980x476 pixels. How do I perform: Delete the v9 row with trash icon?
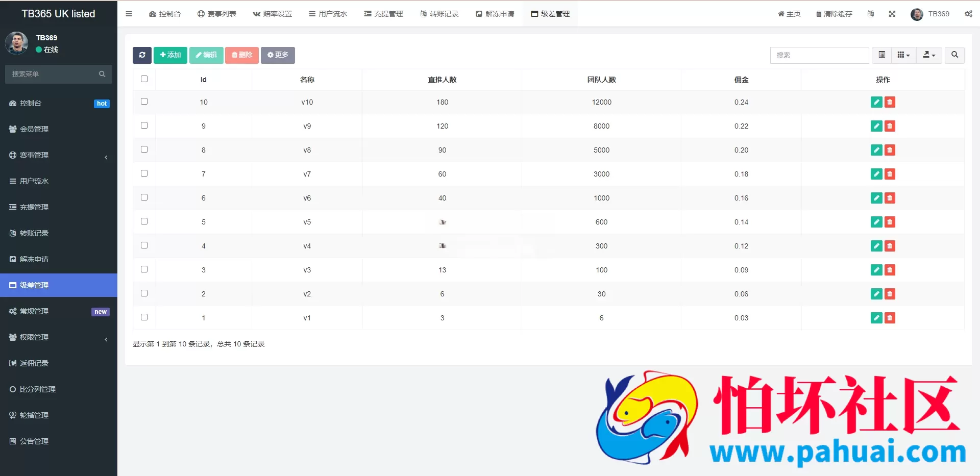tap(890, 126)
